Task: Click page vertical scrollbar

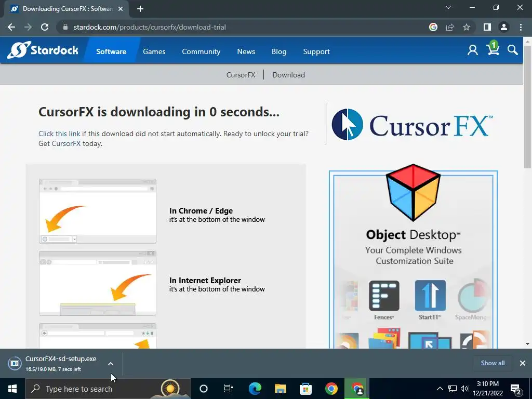Action: tap(527, 107)
